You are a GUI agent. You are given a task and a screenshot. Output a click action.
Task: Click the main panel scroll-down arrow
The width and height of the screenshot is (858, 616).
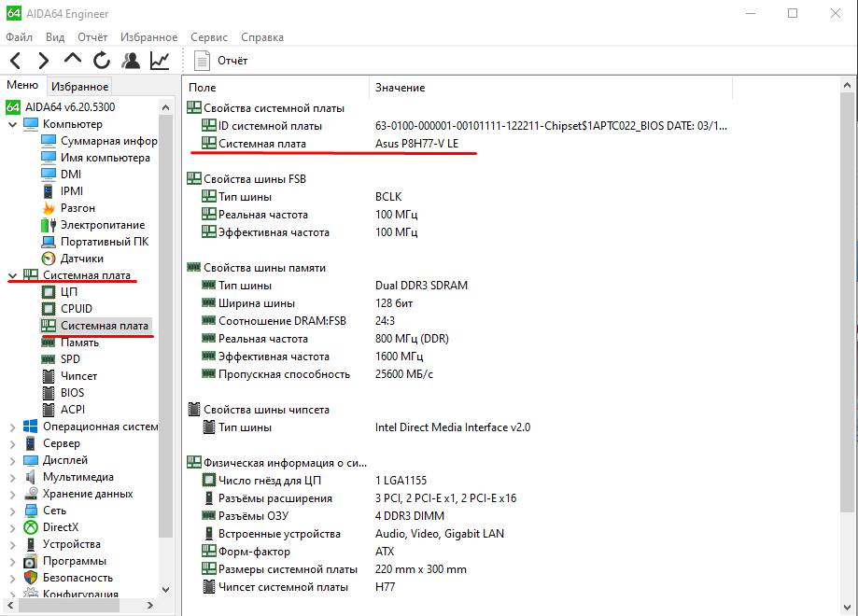tap(847, 608)
